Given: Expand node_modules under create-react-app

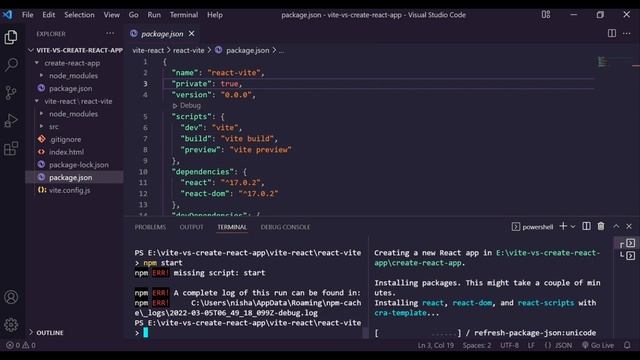Looking at the screenshot, I should click(73, 76).
